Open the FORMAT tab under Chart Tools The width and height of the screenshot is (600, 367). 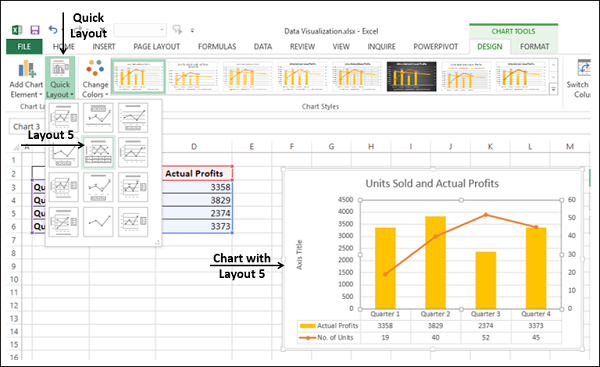pos(534,47)
